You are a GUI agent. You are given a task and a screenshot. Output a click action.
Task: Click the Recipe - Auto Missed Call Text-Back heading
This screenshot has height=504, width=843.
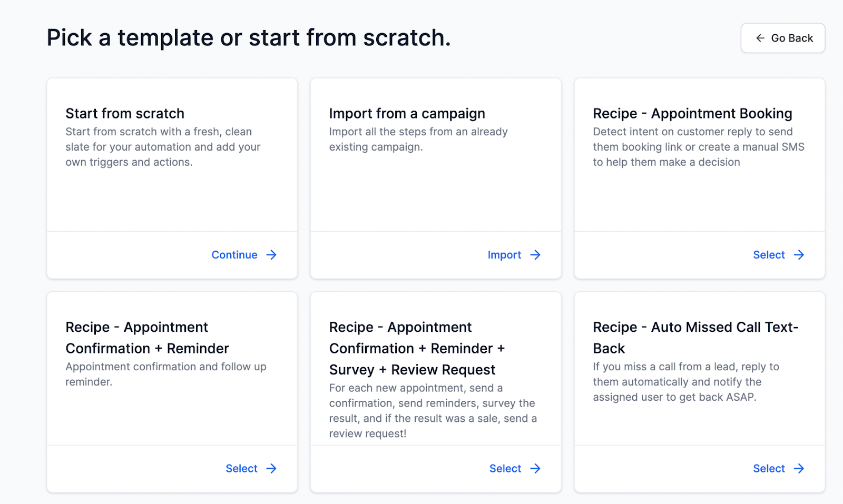click(x=695, y=338)
